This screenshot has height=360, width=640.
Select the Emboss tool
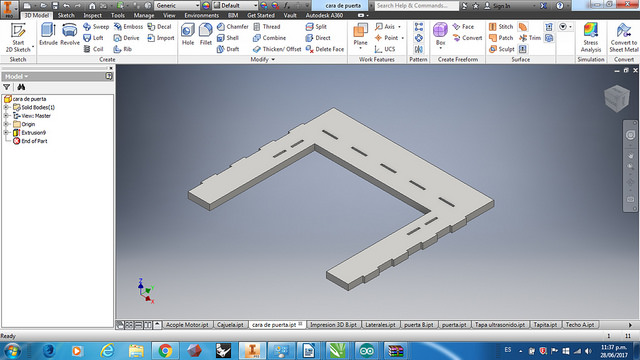pos(129,27)
